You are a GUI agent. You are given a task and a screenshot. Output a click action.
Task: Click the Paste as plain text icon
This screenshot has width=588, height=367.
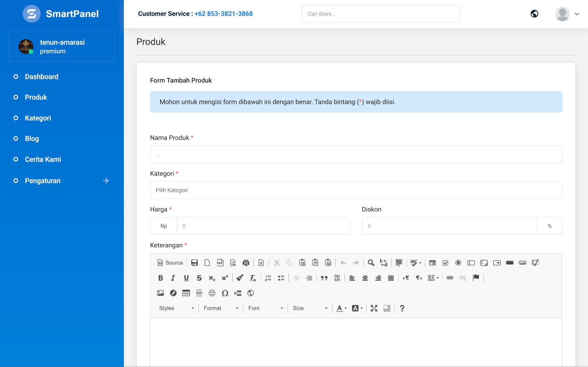(315, 263)
